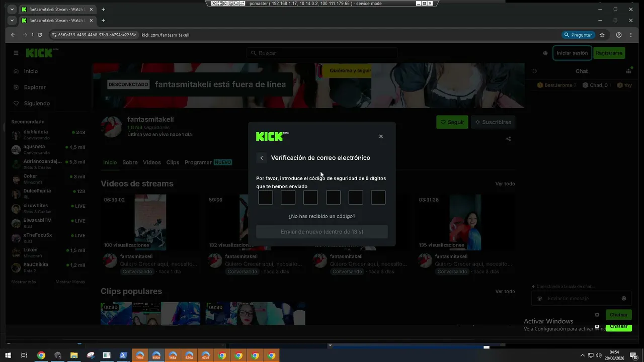Open the chat emoji picker

(x=624, y=299)
